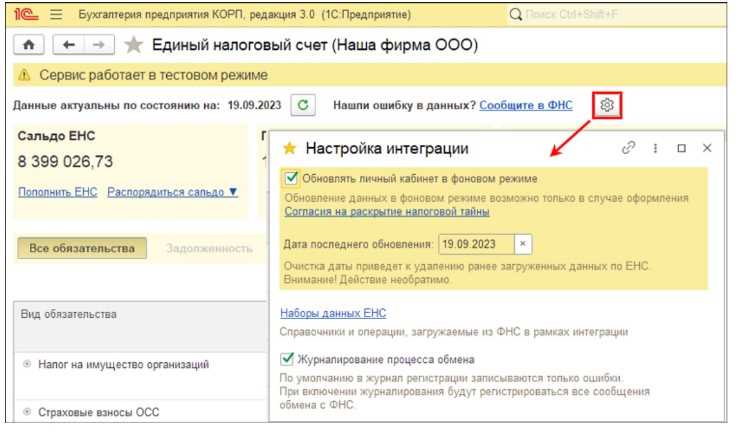Refresh data with the green reload icon
The height and width of the screenshot is (435, 744).
click(303, 105)
